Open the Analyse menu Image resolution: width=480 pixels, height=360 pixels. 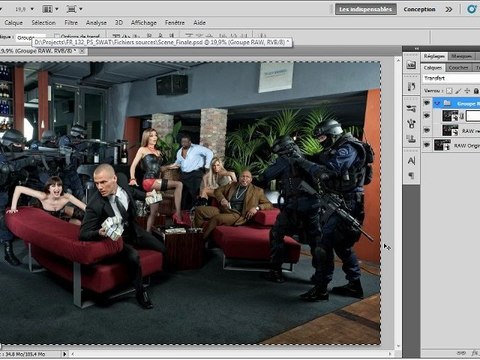coord(96,23)
